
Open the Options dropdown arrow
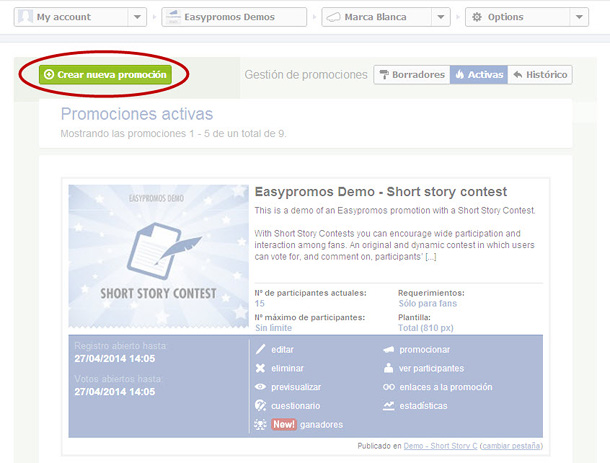(579, 17)
